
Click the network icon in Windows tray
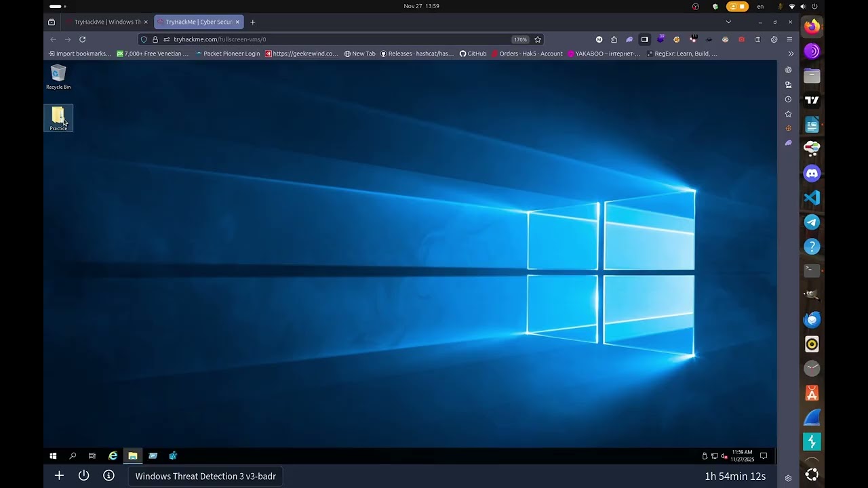pos(715,456)
